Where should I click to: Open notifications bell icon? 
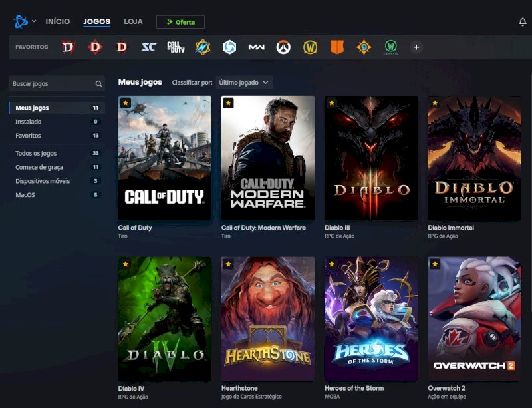[x=522, y=22]
